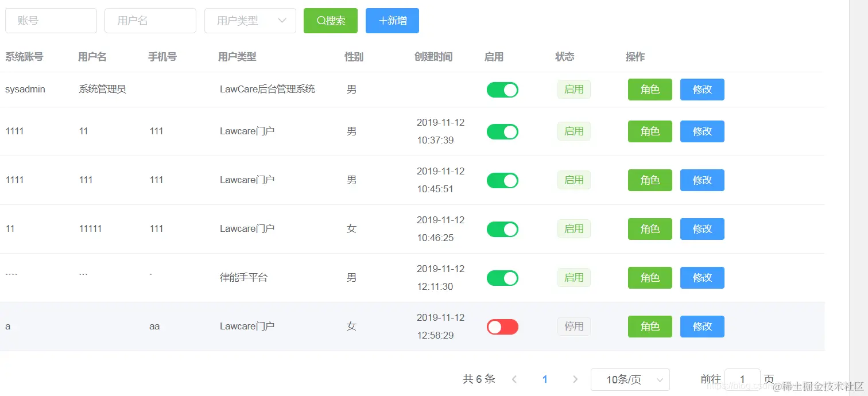Open the 10条/页 page size dropdown
The height and width of the screenshot is (396, 868).
(x=630, y=380)
